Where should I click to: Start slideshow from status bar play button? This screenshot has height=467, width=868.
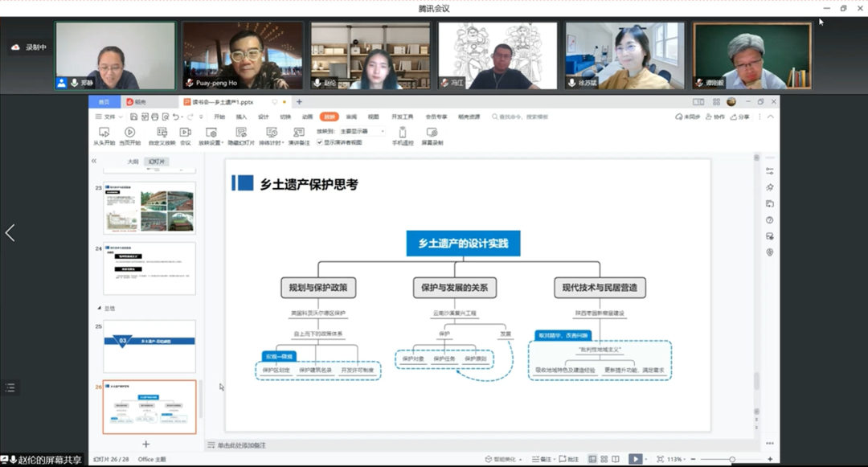[x=636, y=459]
